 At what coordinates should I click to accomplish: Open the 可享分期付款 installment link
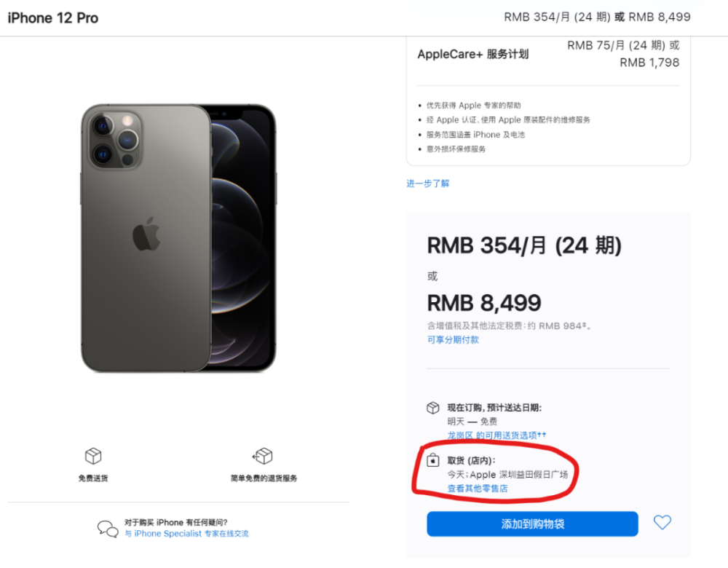pos(453,340)
